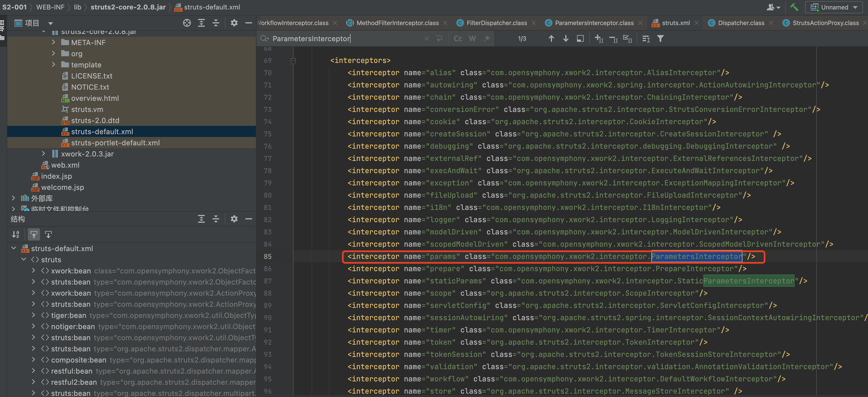Click into ParametersInterceptor search field
868x397 pixels.
point(344,38)
